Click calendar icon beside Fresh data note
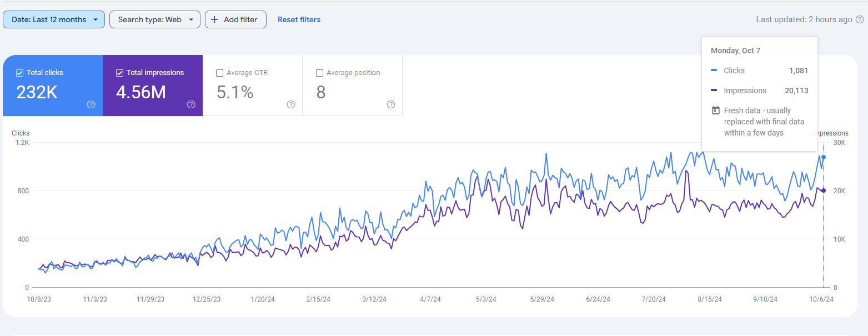Image resolution: width=868 pixels, height=336 pixels. [x=716, y=111]
